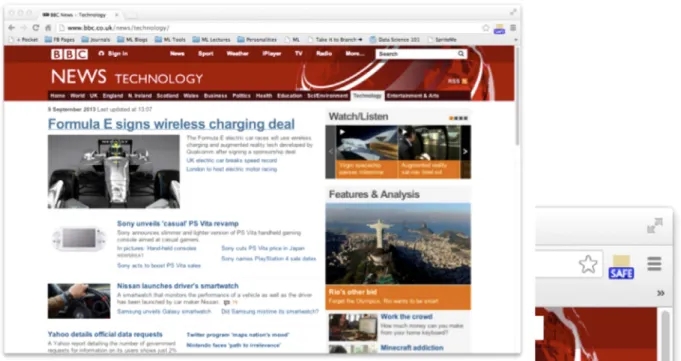
Task: Open News in the BBC top menu
Action: 177,53
